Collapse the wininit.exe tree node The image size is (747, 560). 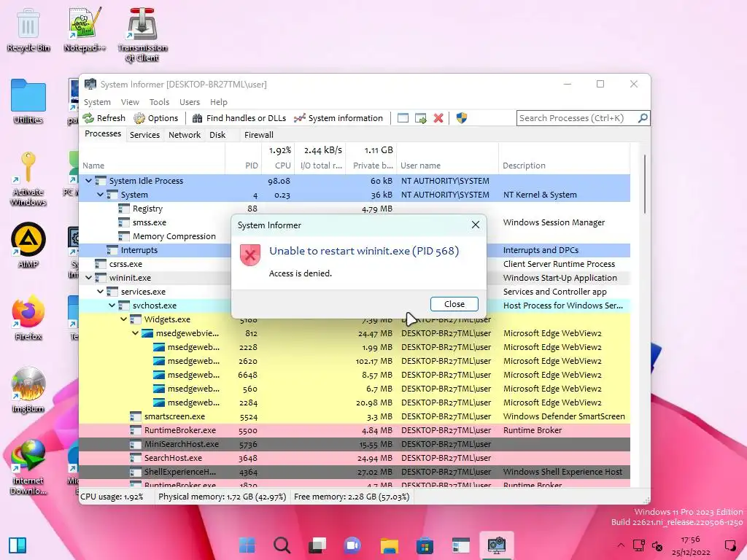pyautogui.click(x=88, y=278)
